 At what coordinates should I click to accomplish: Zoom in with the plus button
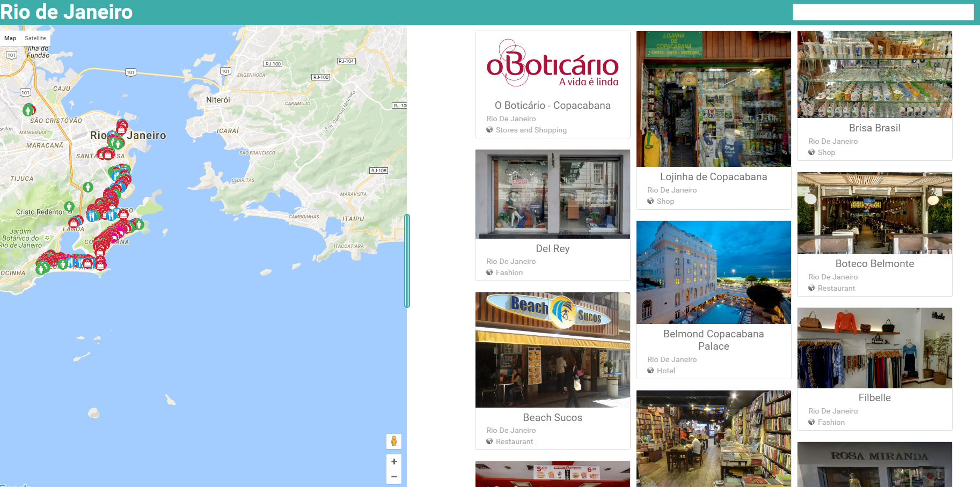[394, 461]
